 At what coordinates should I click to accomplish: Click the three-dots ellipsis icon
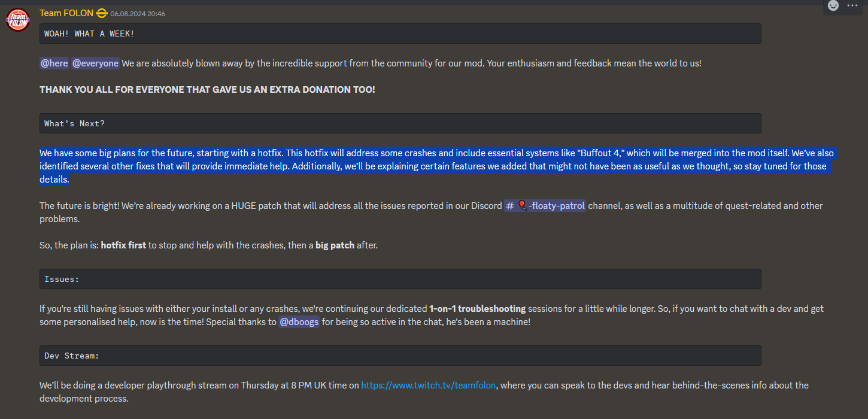851,6
